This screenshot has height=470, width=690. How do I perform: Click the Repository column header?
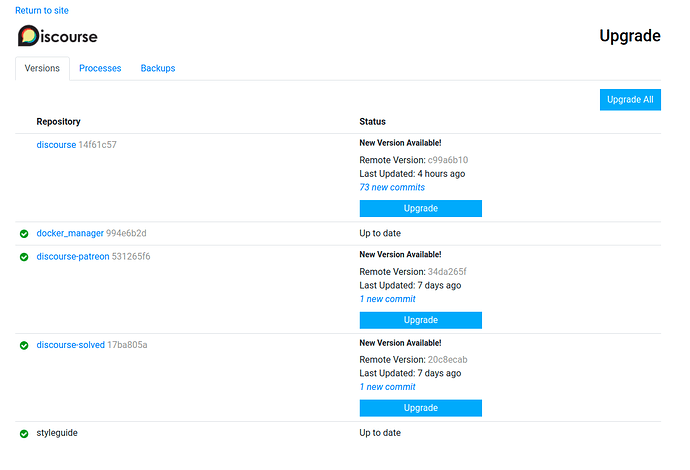pyautogui.click(x=59, y=122)
